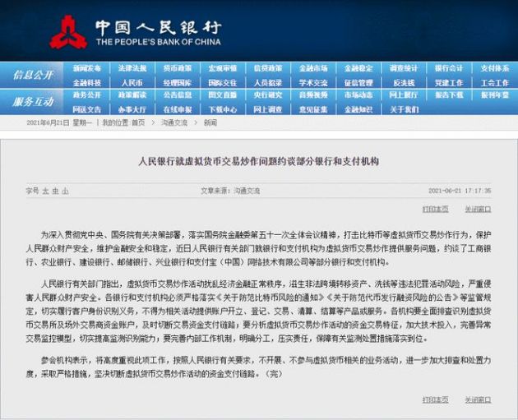This screenshot has height=420, width=518.
Task: Go to 首页 in breadcrumb
Action: tap(138, 122)
